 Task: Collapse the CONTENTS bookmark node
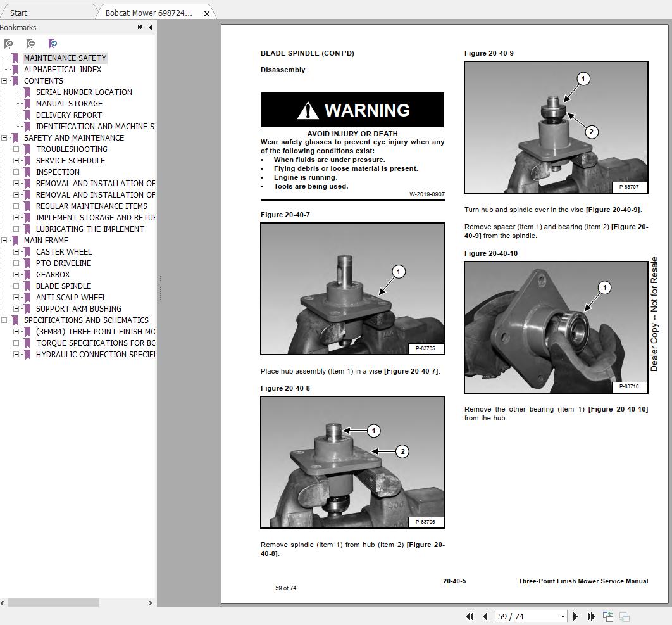coord(4,80)
